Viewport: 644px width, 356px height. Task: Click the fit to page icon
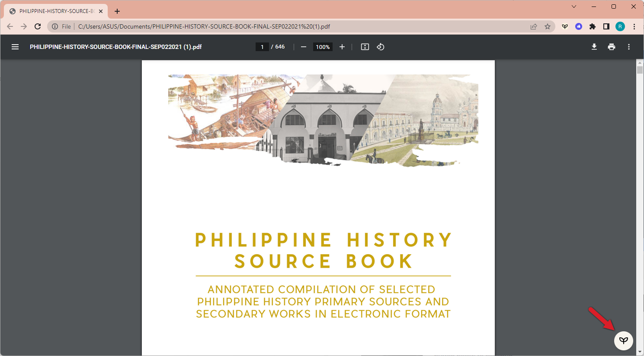pyautogui.click(x=365, y=47)
